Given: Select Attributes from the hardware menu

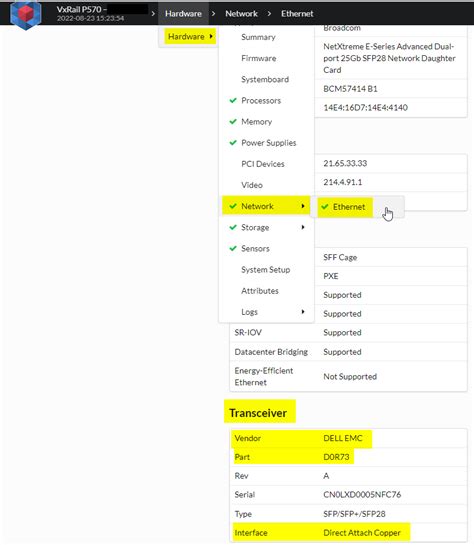Looking at the screenshot, I should 260,291.
